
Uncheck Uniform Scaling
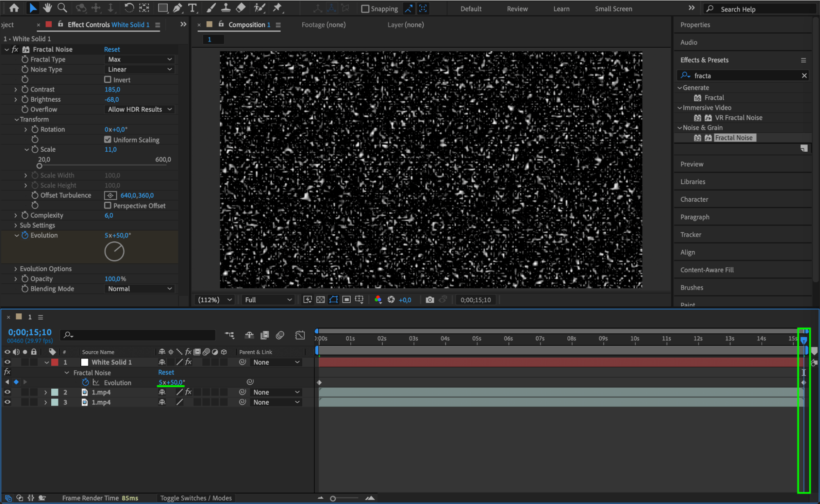point(108,139)
